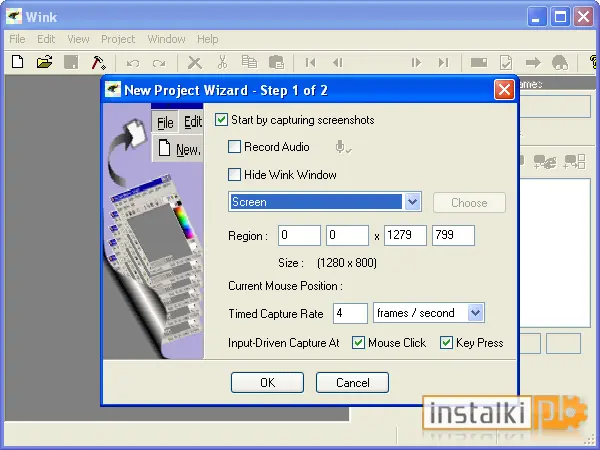Open the Window menu
600x450 pixels.
tap(166, 39)
